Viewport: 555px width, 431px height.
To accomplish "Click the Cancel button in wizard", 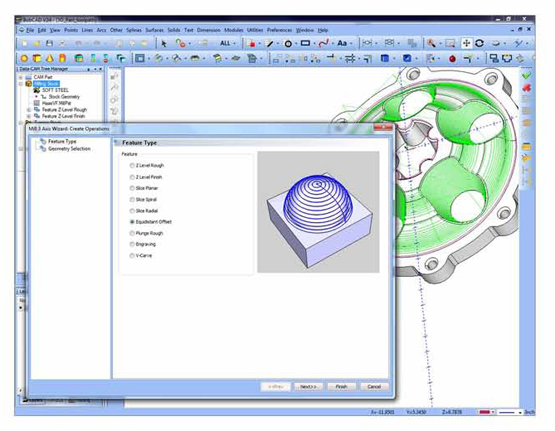I will [374, 386].
